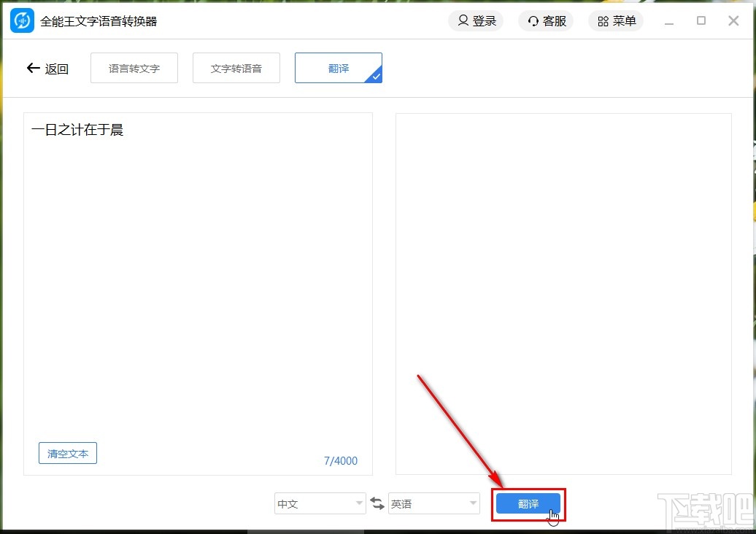
Task: Expand the target language combo box arrow
Action: [474, 503]
